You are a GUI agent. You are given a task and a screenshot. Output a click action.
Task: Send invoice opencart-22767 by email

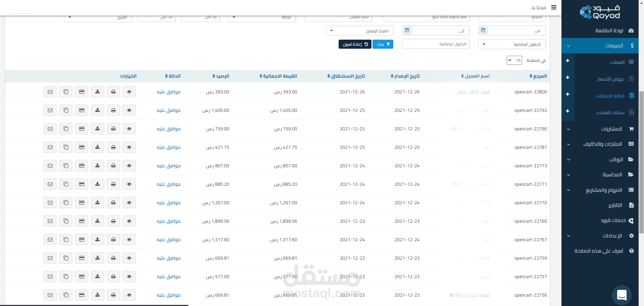tap(50, 239)
